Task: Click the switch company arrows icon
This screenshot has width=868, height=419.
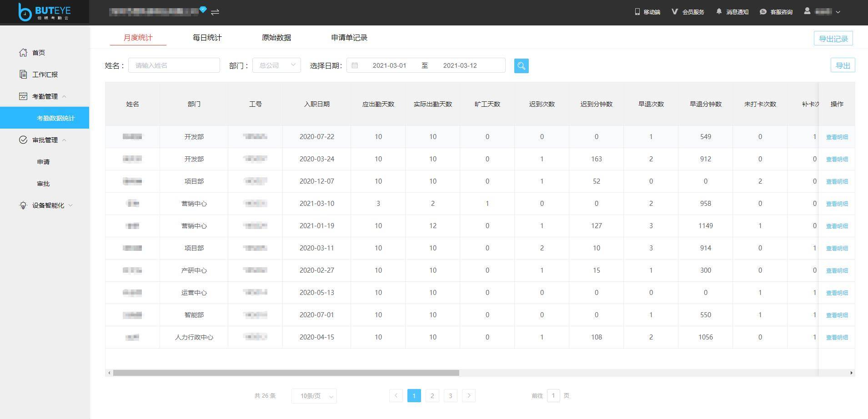Action: 215,12
